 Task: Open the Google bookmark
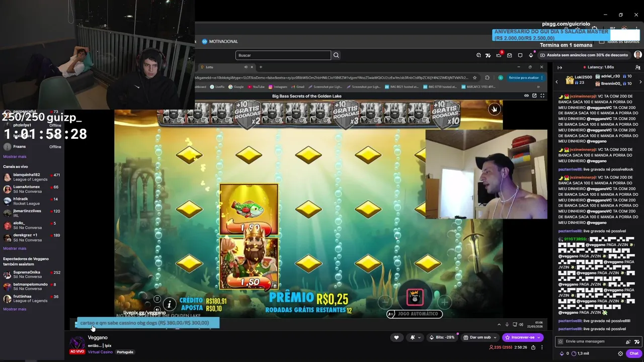click(x=236, y=86)
